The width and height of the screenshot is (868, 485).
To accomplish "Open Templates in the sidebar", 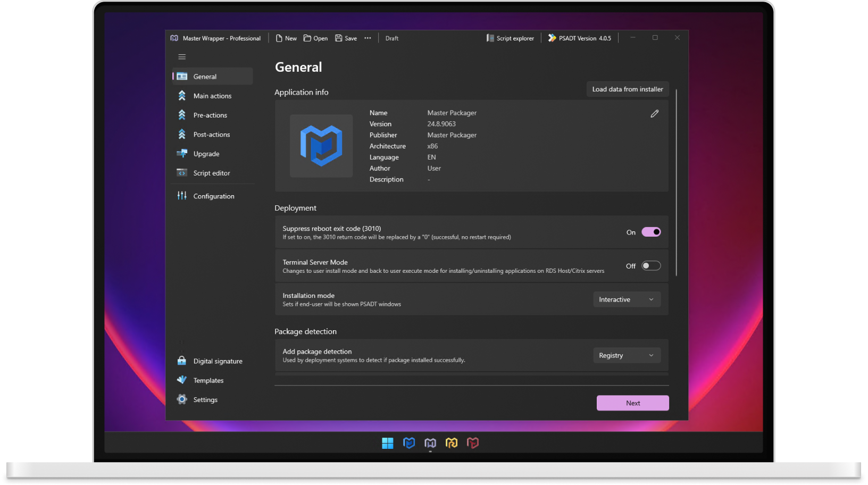I will coord(208,381).
